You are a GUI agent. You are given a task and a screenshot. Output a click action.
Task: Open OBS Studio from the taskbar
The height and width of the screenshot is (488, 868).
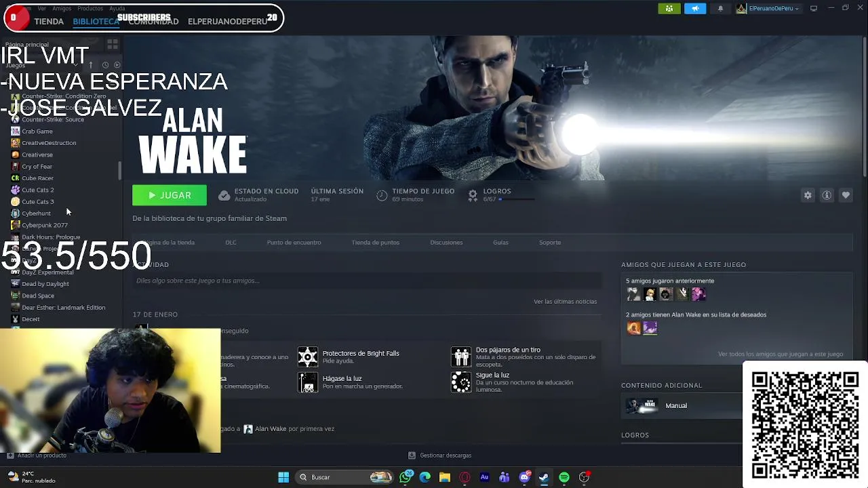coord(584,477)
